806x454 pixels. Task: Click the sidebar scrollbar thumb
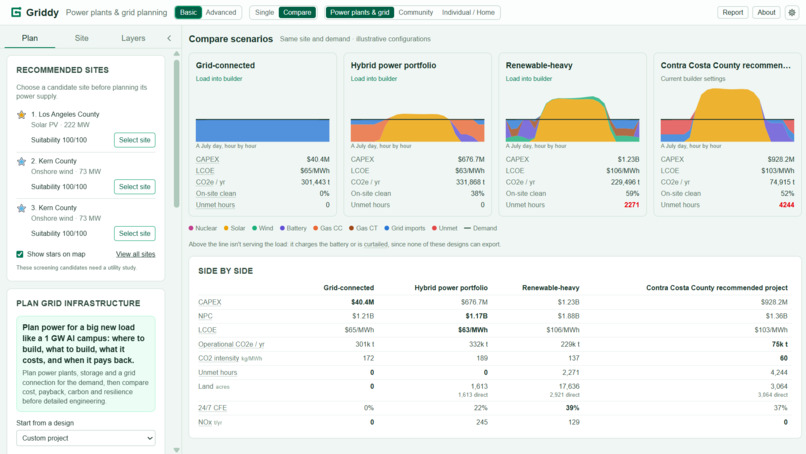click(x=176, y=134)
